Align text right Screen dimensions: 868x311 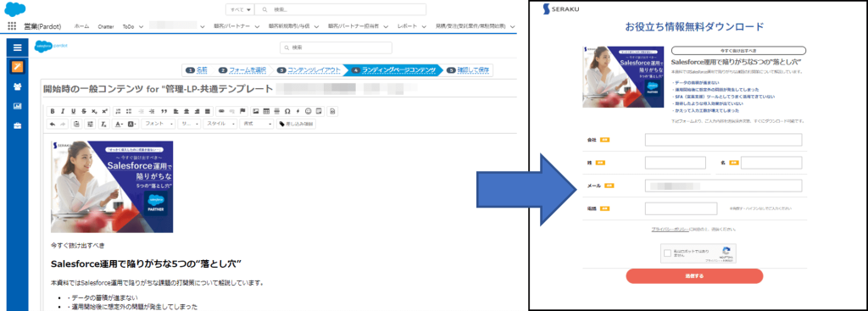coord(197,111)
